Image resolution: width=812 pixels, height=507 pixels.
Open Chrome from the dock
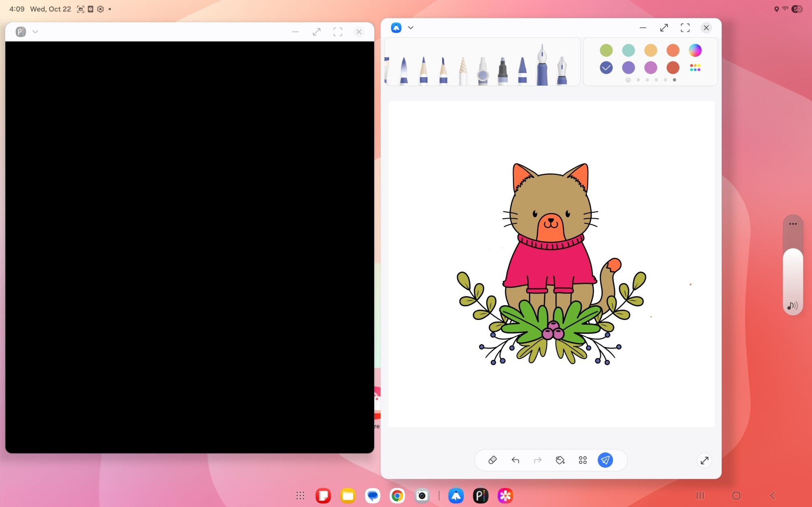tap(397, 495)
